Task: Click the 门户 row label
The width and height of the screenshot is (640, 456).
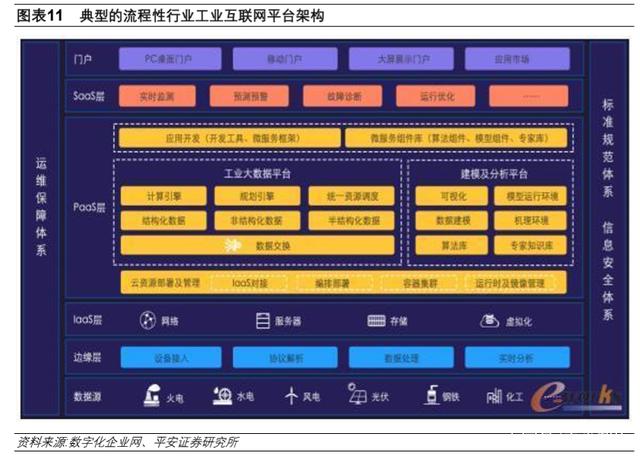Action: pos(82,59)
